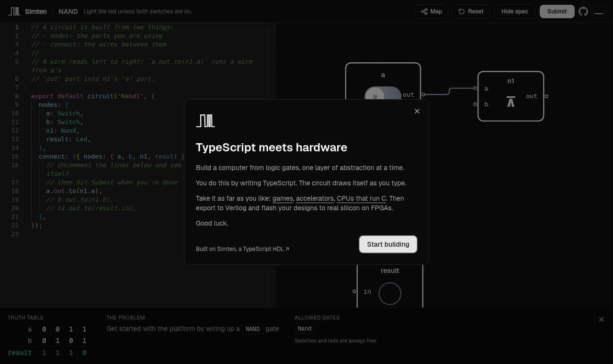Open the Map view

pyautogui.click(x=431, y=11)
